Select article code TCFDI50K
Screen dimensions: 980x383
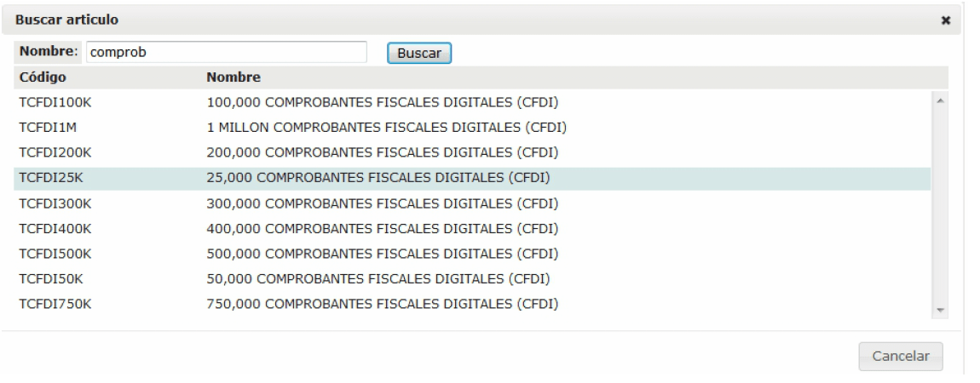50,278
